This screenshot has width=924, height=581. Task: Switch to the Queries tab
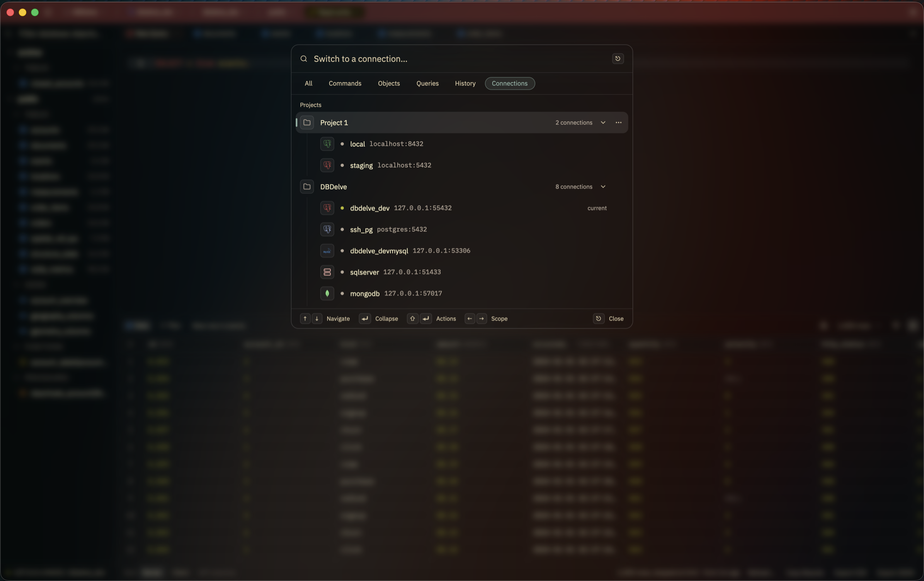[x=427, y=83]
